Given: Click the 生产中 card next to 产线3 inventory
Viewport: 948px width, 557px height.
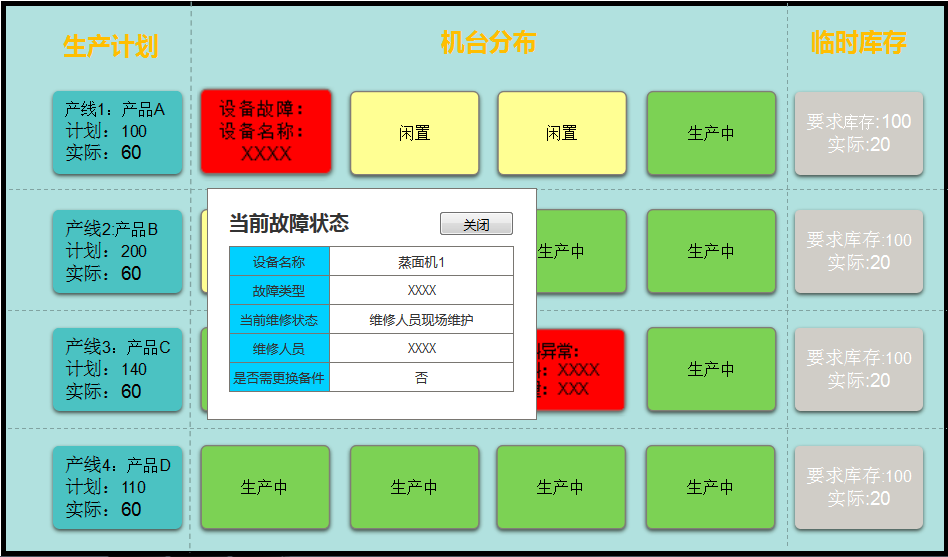Looking at the screenshot, I should [x=711, y=369].
